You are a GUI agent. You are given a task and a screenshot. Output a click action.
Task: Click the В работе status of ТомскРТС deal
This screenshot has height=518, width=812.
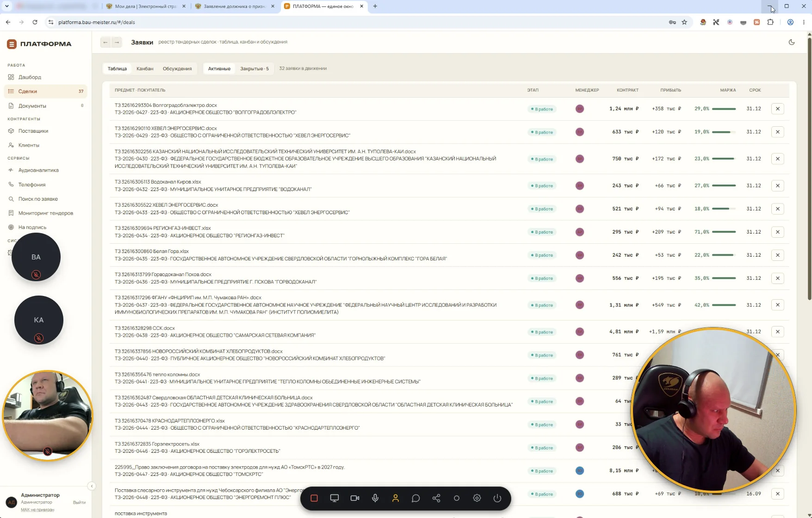point(542,471)
